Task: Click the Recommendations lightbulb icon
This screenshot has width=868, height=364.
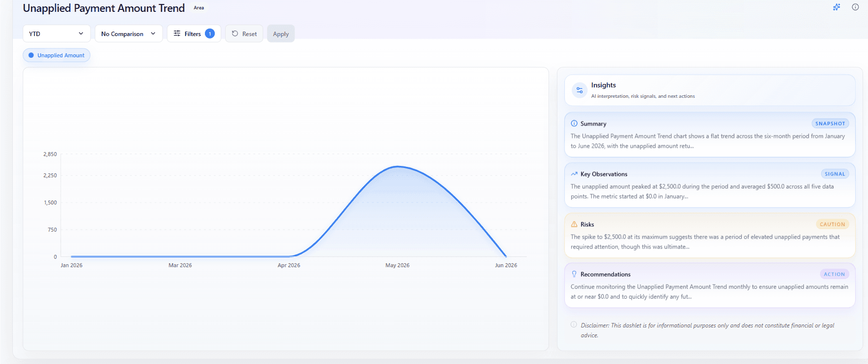Action: (x=574, y=274)
